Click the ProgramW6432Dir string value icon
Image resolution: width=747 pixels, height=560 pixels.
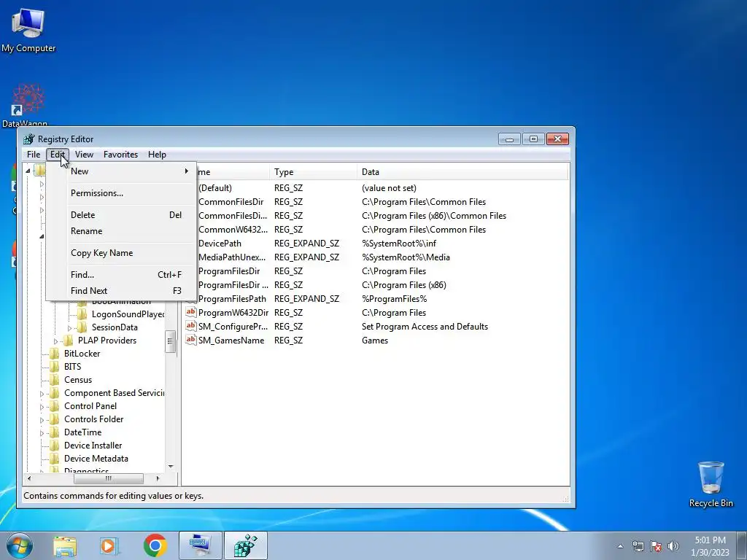pyautogui.click(x=191, y=312)
